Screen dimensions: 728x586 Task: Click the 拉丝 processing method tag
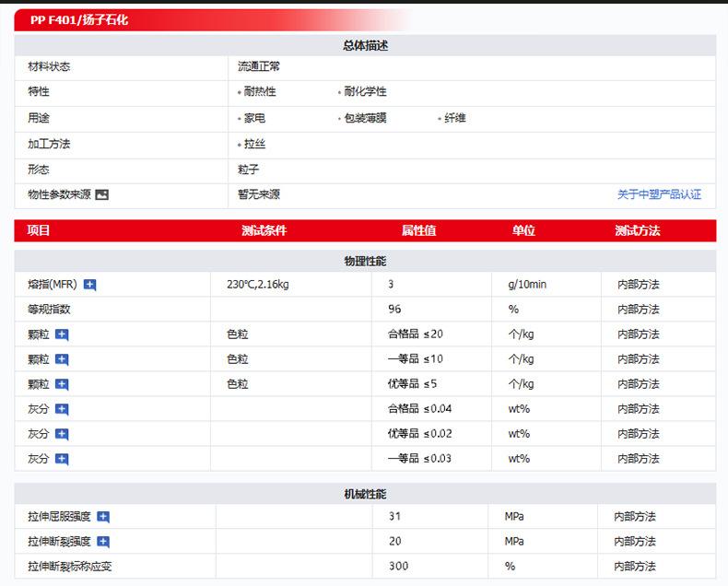254,145
